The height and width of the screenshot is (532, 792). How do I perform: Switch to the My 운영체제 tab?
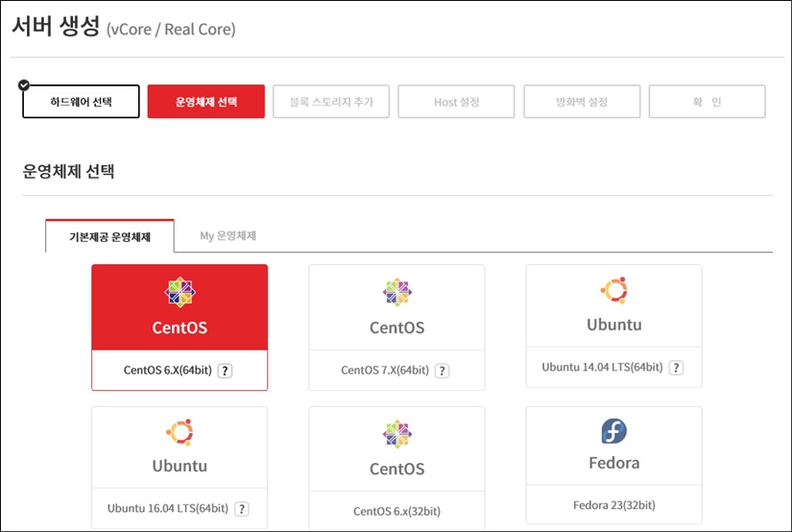(x=228, y=236)
